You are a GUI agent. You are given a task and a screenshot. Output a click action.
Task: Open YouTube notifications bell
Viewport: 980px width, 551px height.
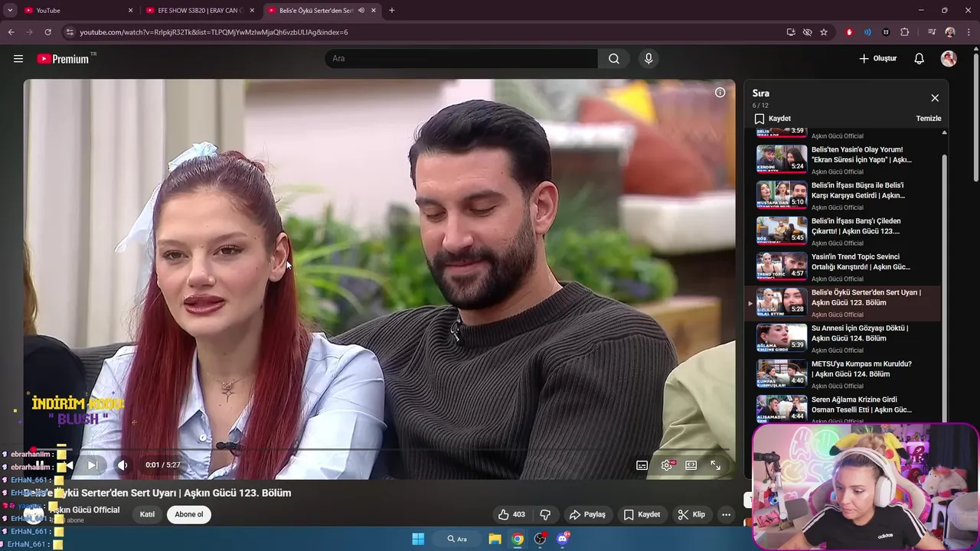coord(919,59)
